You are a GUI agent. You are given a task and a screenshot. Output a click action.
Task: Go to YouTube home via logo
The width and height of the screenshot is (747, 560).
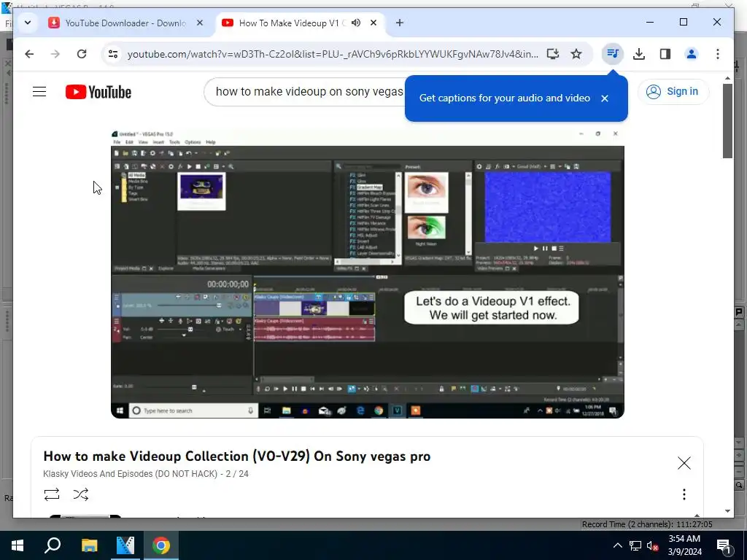coord(98,92)
